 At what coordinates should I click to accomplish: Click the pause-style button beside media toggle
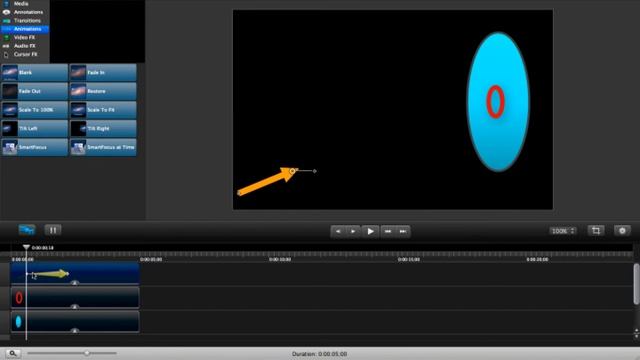(53, 230)
